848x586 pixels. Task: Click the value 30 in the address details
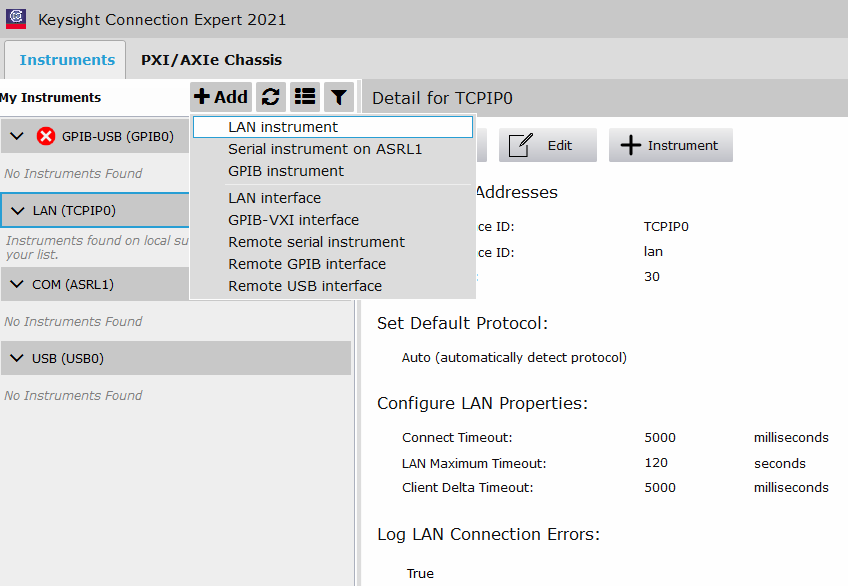tap(652, 277)
